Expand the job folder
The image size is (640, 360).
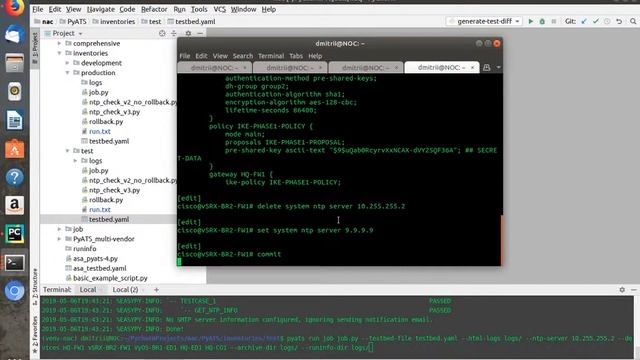60,229
